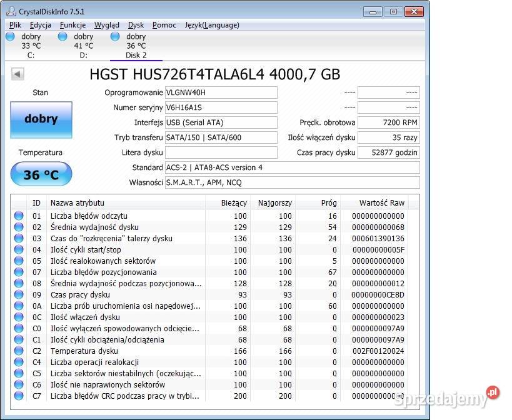The height and width of the screenshot is (420, 512).
Task: Select row Temperatura dysku
Action: coord(210,351)
